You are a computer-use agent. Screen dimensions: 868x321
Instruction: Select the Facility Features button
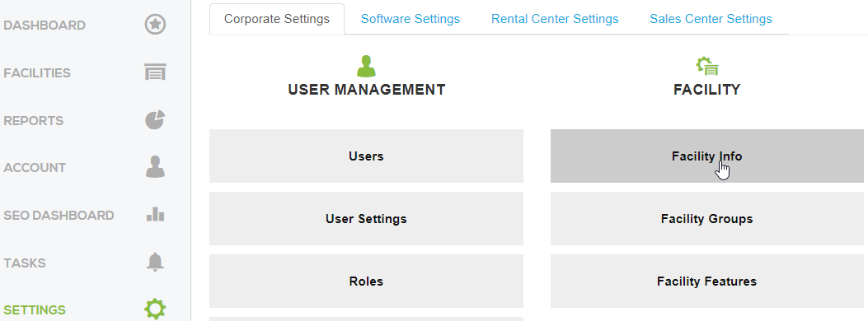point(707,281)
